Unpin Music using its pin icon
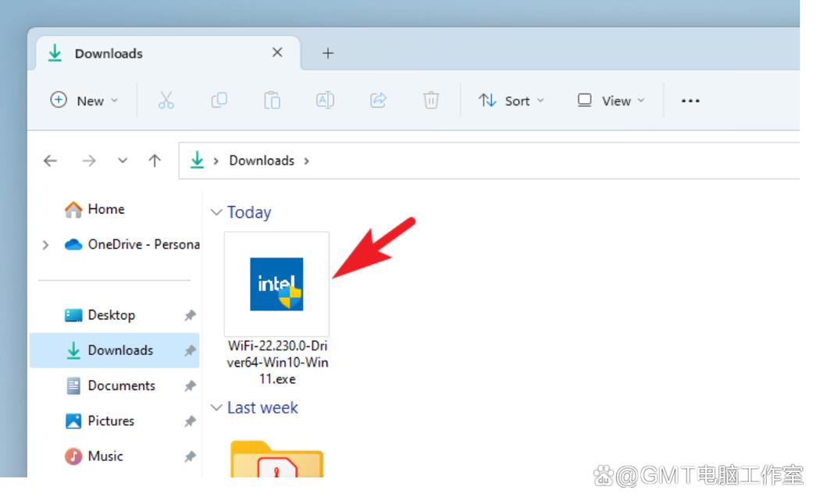The width and height of the screenshot is (820, 504). (x=190, y=456)
